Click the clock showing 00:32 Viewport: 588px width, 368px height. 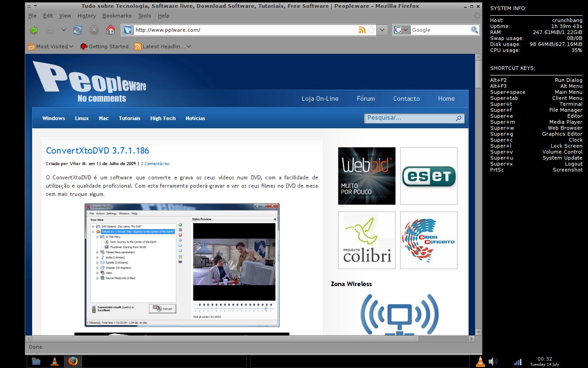544,359
